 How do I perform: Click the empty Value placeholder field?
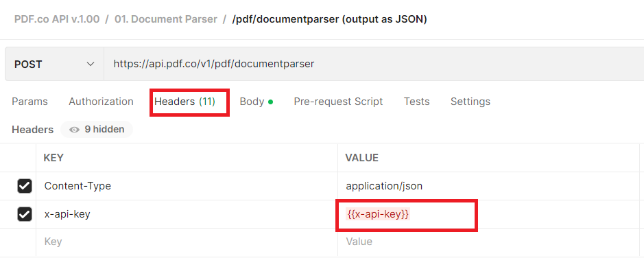click(488, 242)
